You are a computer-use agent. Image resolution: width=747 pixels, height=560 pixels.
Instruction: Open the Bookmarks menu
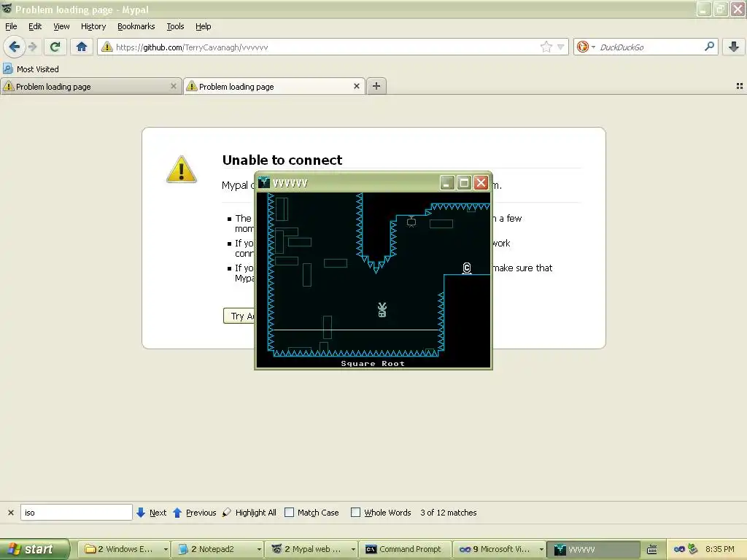coord(136,26)
